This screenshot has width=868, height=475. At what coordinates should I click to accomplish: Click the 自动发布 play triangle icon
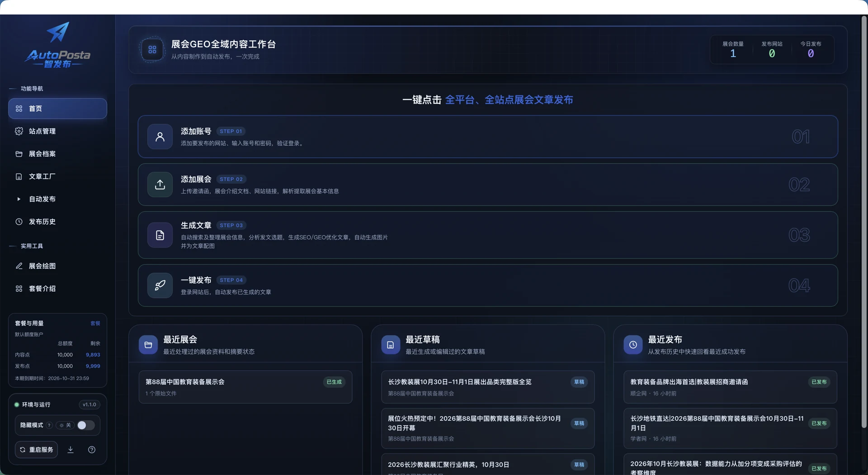tap(19, 199)
